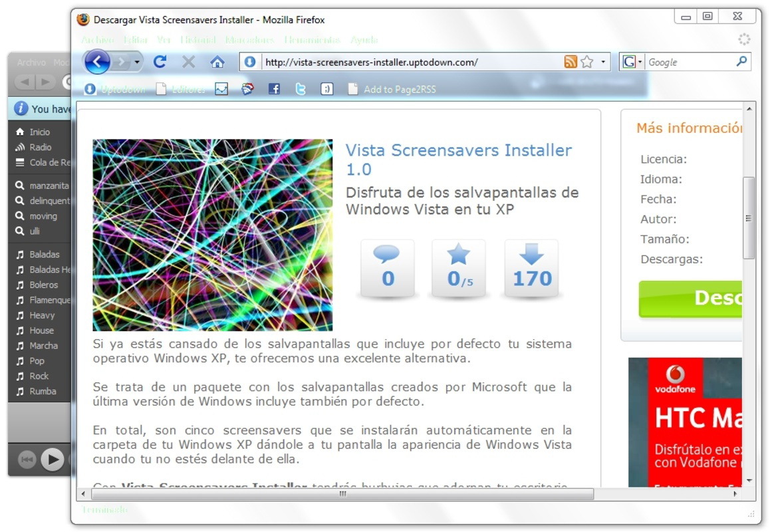770x532 pixels.
Task: Open Cola de Re... queue in music player
Action: pos(43,162)
